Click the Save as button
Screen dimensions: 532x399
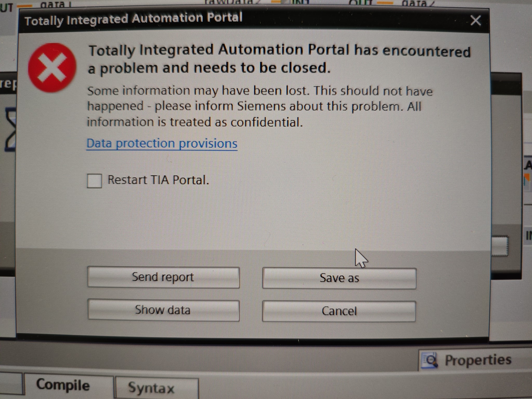click(x=339, y=278)
